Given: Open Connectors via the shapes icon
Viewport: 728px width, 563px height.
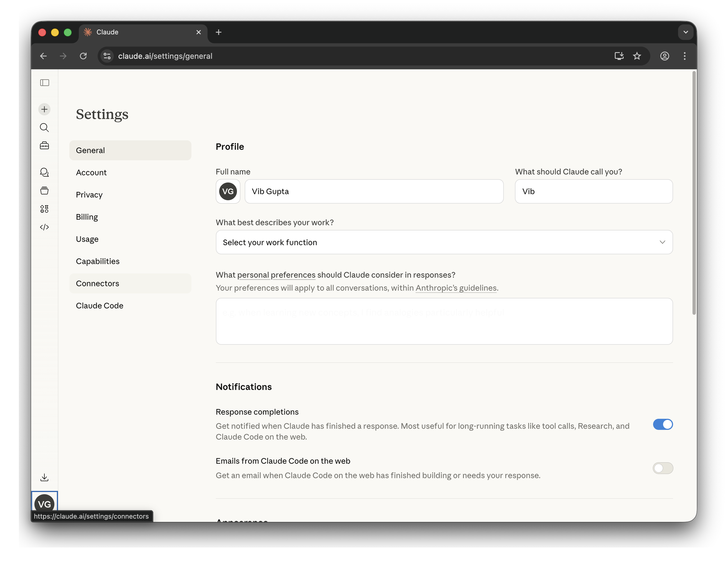Looking at the screenshot, I should pyautogui.click(x=44, y=209).
